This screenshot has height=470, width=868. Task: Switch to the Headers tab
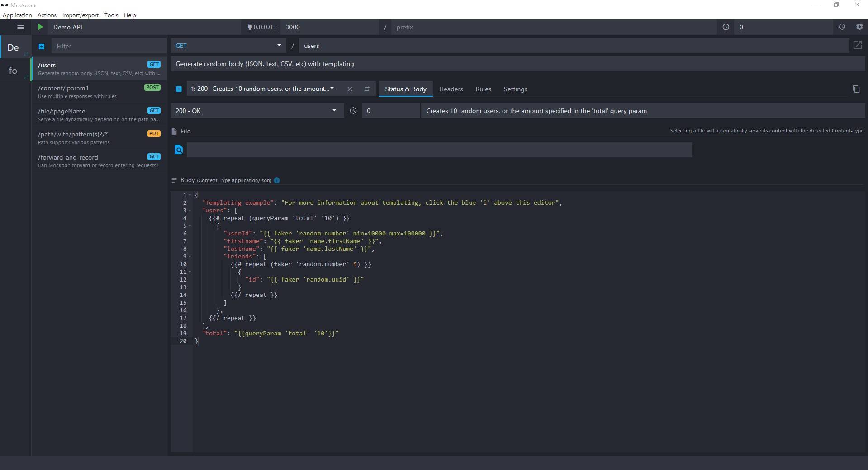[x=451, y=89]
